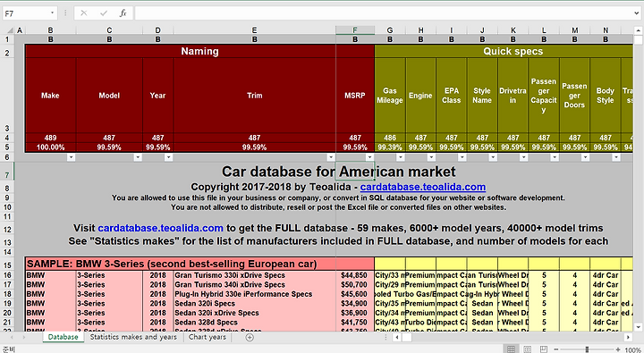The image size is (644, 353).
Task: Click the Drivetrain header cell
Action: click(x=513, y=96)
